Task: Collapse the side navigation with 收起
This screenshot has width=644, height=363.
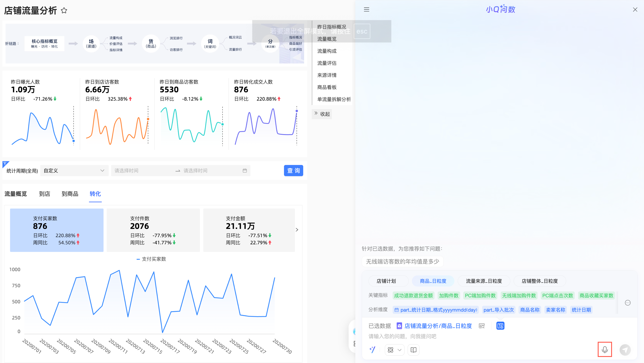Action: coord(322,114)
